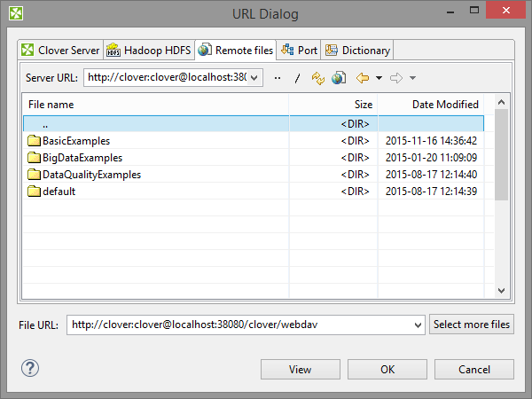Image resolution: width=532 pixels, height=399 pixels.
Task: Click the date 2015-11-16 14:36:42
Action: coord(431,140)
